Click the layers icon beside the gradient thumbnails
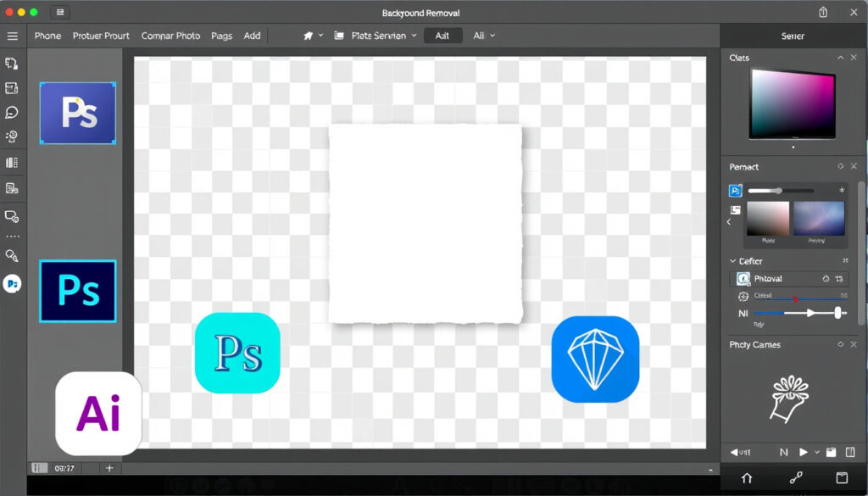The image size is (868, 496). coord(735,210)
